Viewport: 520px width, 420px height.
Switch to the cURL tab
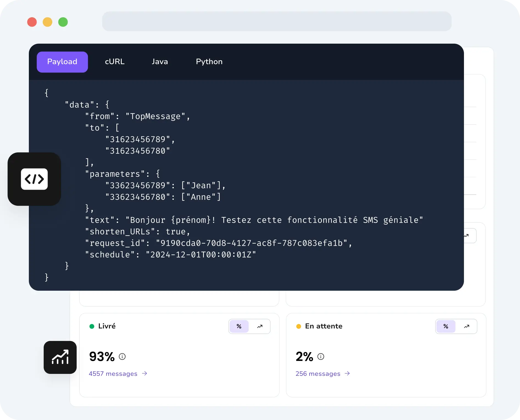pyautogui.click(x=115, y=62)
